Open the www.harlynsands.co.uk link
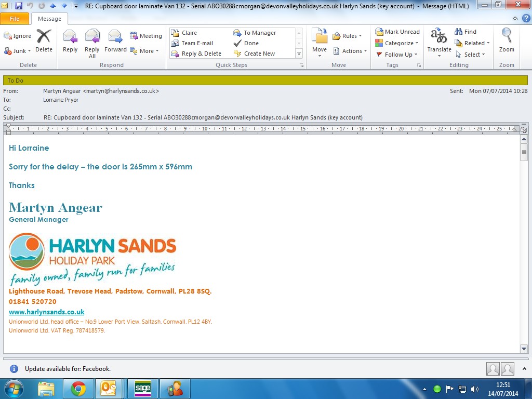532x399 pixels. 46,312
